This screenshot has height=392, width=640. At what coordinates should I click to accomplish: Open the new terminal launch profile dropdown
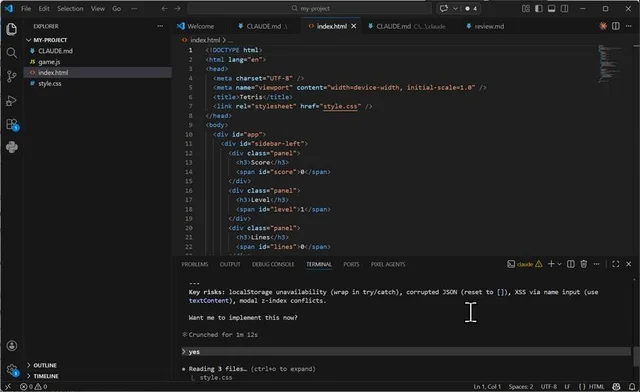[x=560, y=264]
